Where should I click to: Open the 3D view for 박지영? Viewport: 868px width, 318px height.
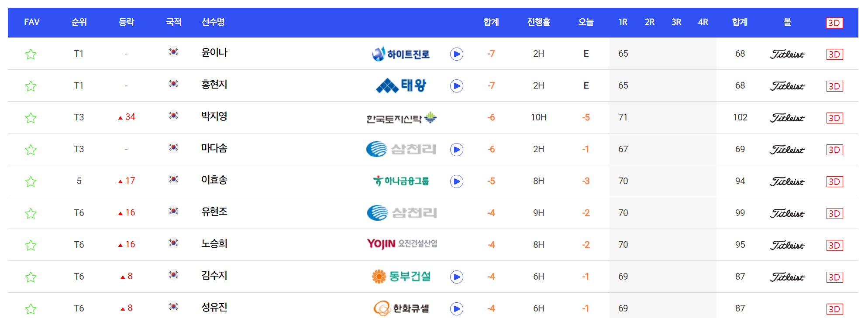[x=835, y=117]
